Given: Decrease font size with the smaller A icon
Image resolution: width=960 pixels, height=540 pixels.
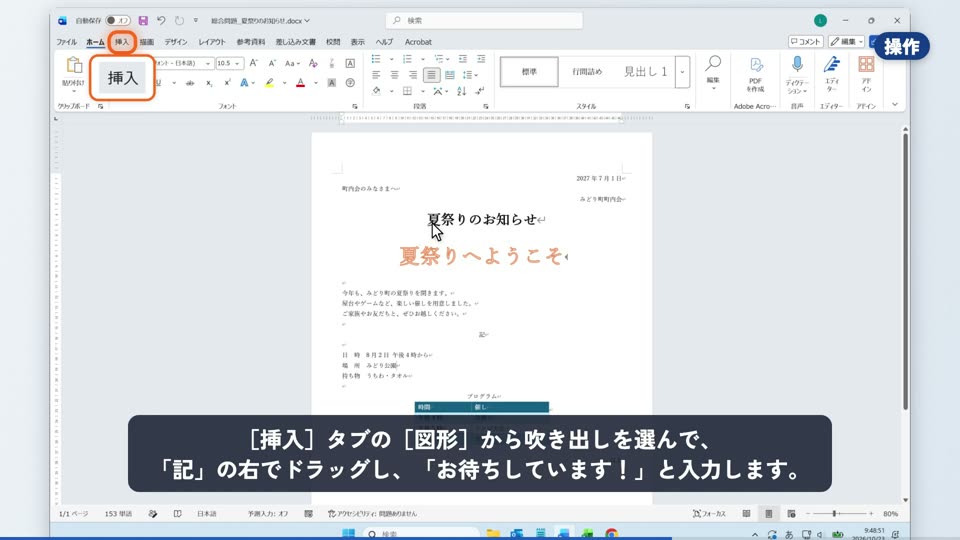Looking at the screenshot, I should coord(272,63).
